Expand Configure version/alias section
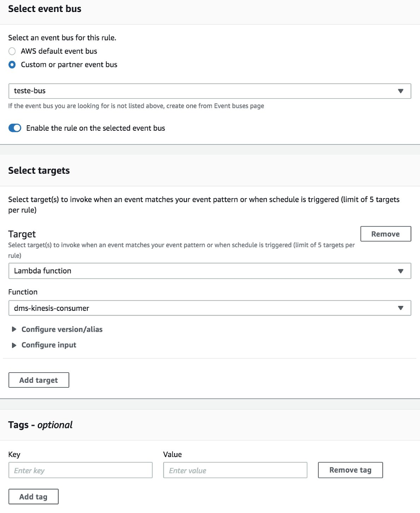Screen dimensions: 420x513 coord(62,329)
